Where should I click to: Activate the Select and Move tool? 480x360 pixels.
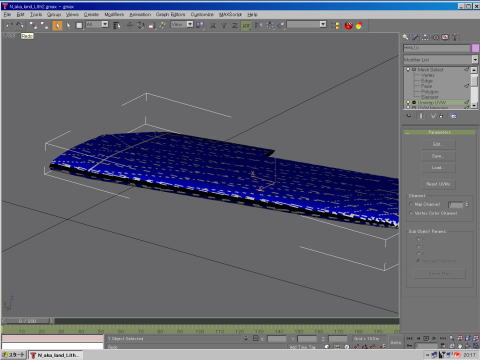pyautogui.click(x=130, y=25)
